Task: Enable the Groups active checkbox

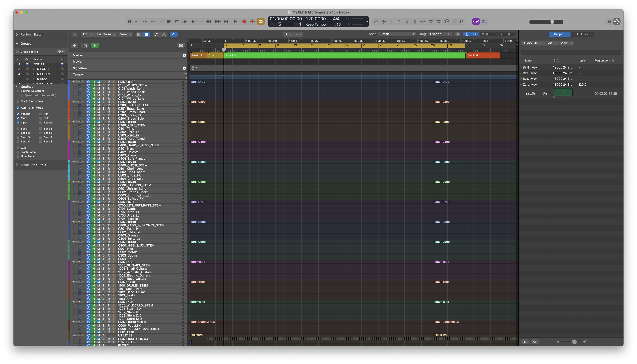Action: tap(18, 52)
